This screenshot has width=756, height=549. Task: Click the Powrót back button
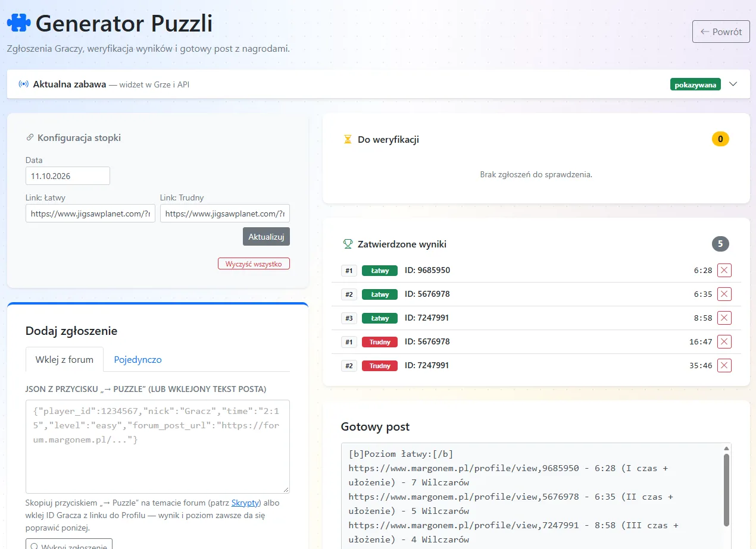[721, 32]
